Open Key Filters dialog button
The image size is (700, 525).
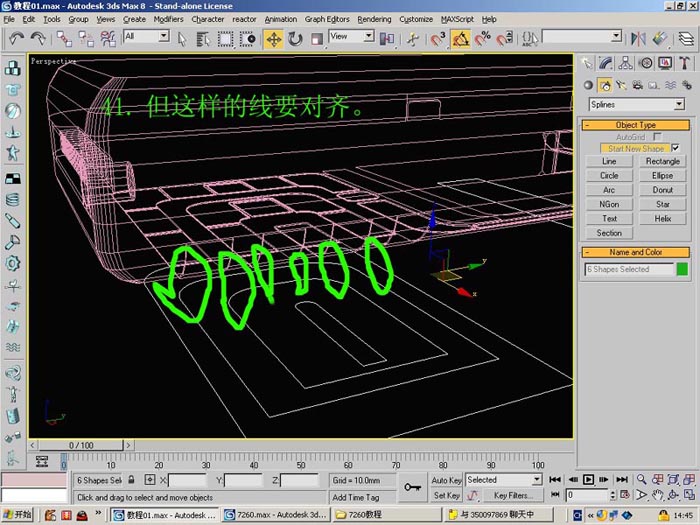click(511, 495)
